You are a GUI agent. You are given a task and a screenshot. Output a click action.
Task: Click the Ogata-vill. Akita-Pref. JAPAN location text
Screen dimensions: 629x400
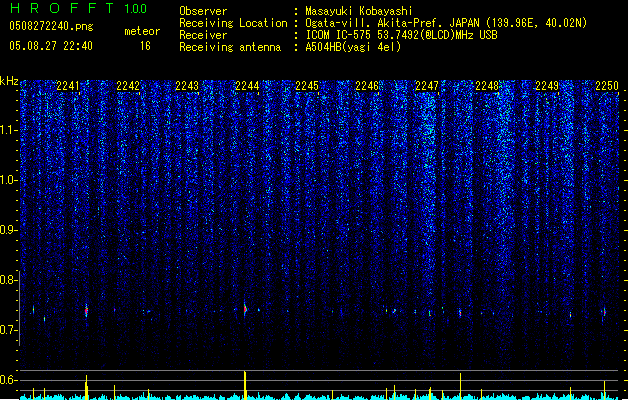[x=446, y=23]
